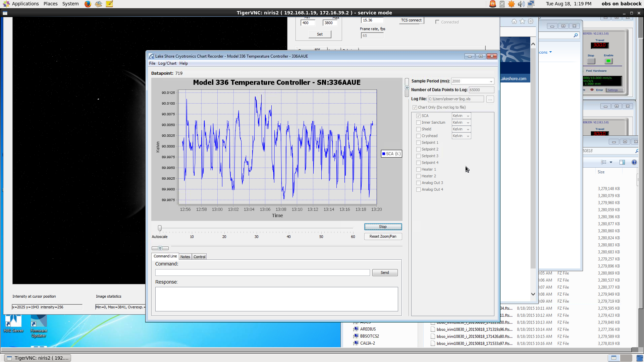Click the green Enable indicator button
This screenshot has width=644, height=362.
[x=608, y=61]
